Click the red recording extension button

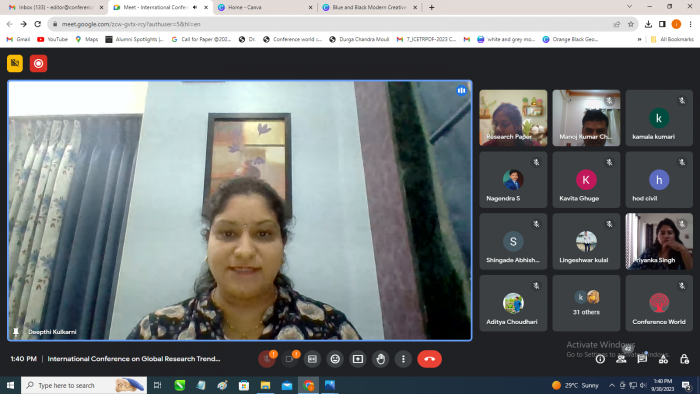point(38,63)
